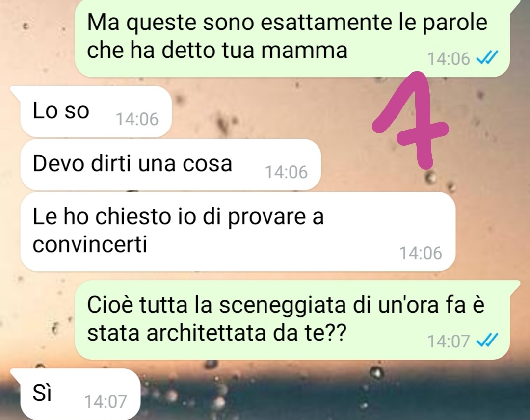
Task: Select the 'Devo dirti una cosa' message
Action: [x=170, y=164]
